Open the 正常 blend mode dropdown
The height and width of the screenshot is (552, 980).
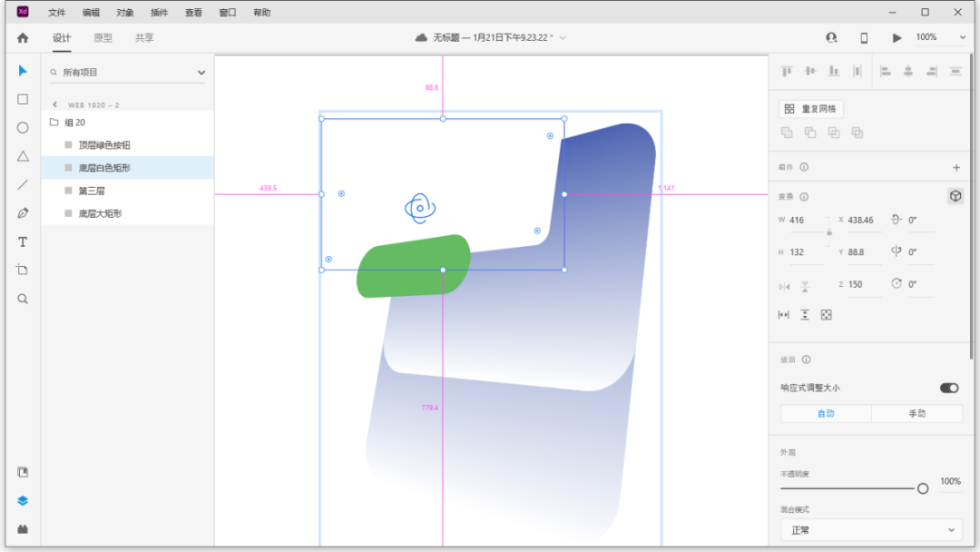click(871, 530)
